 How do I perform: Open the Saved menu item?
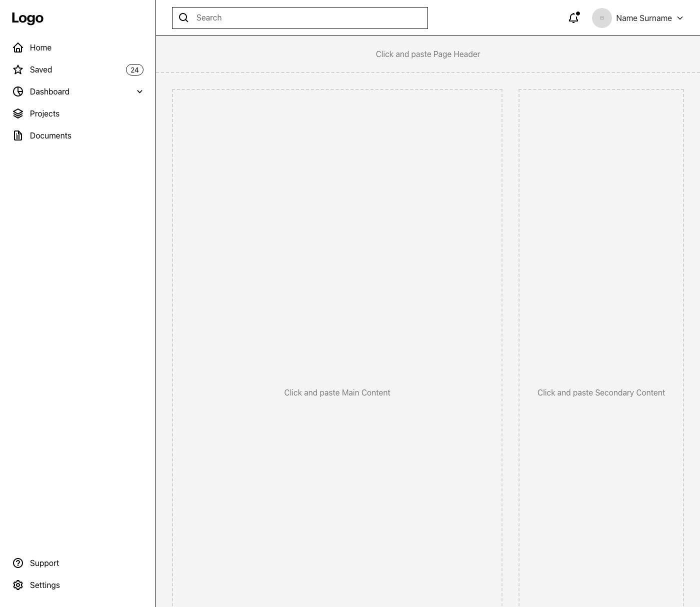click(77, 69)
